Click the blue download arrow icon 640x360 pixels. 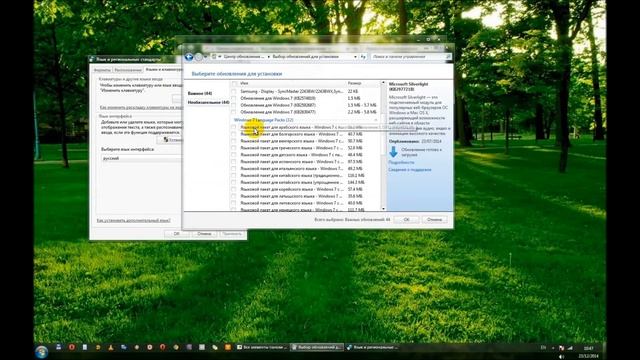[393, 152]
